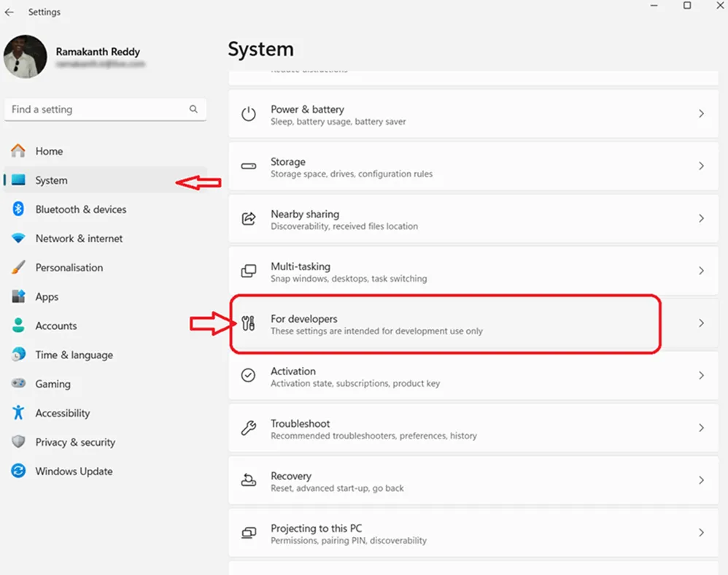Click the Bluetooth icon in sidebar
The image size is (728, 575).
click(x=19, y=209)
